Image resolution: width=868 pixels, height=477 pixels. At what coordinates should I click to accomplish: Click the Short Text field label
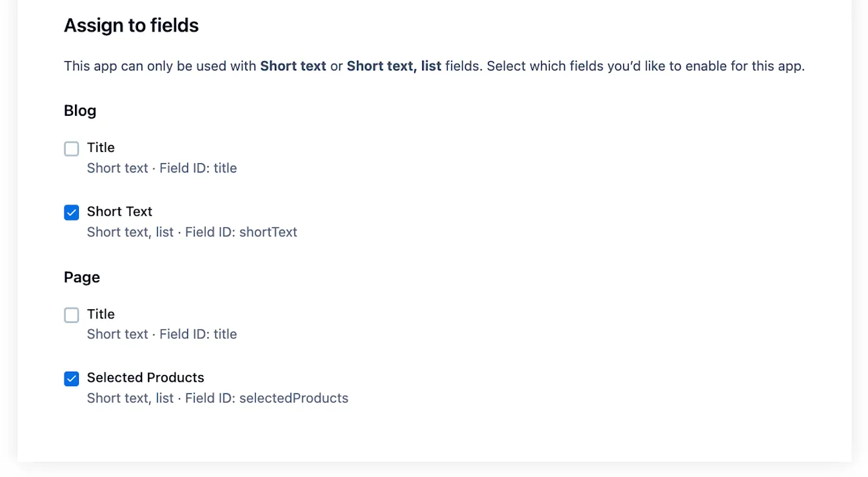(x=120, y=211)
